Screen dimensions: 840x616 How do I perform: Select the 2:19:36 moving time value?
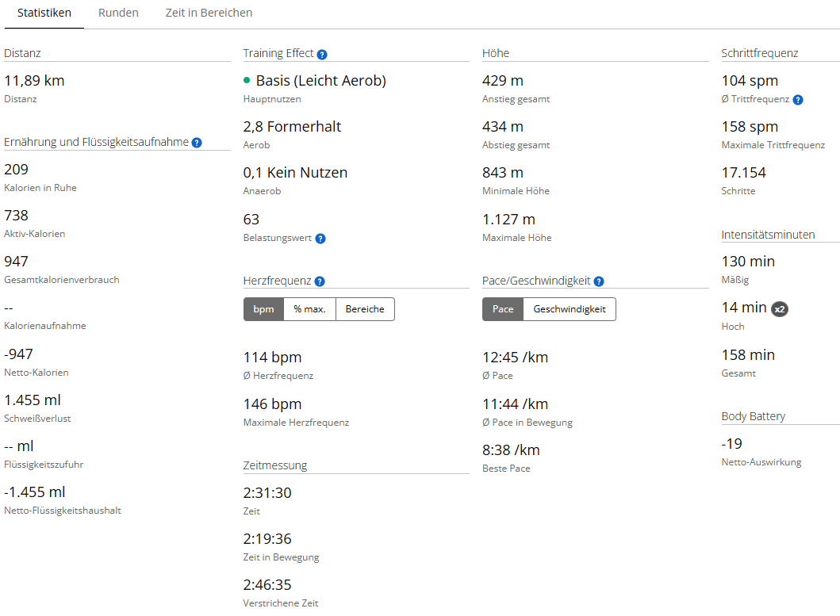coord(267,539)
